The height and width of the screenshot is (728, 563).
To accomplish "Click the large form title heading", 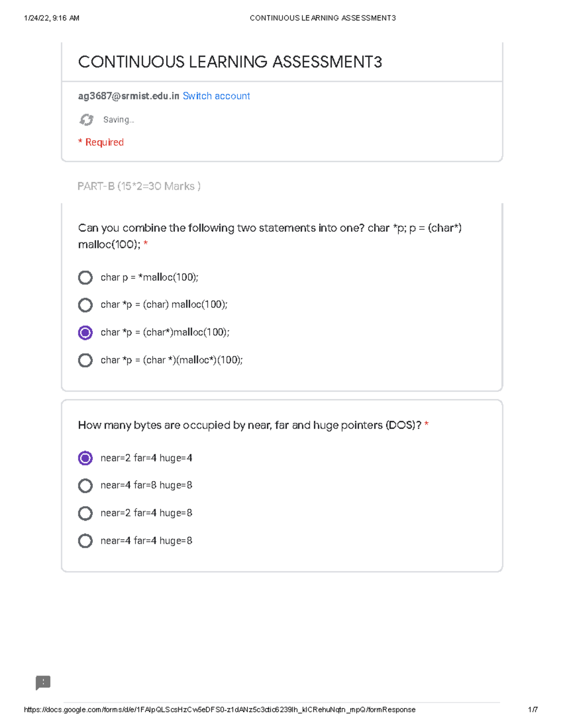I will click(230, 62).
